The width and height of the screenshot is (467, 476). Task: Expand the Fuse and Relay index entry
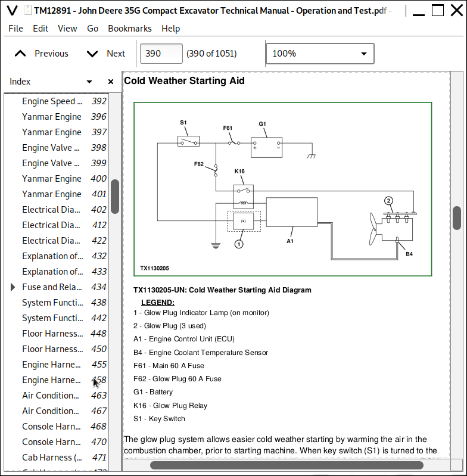13,287
